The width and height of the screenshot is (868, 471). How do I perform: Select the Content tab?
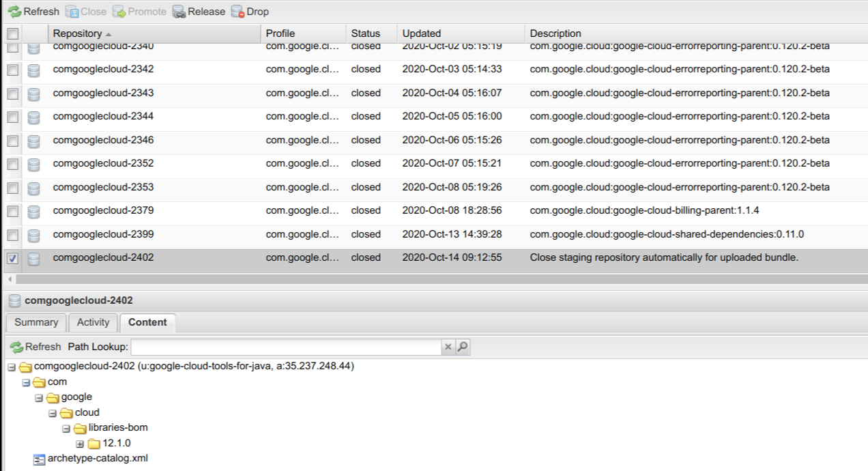(147, 322)
